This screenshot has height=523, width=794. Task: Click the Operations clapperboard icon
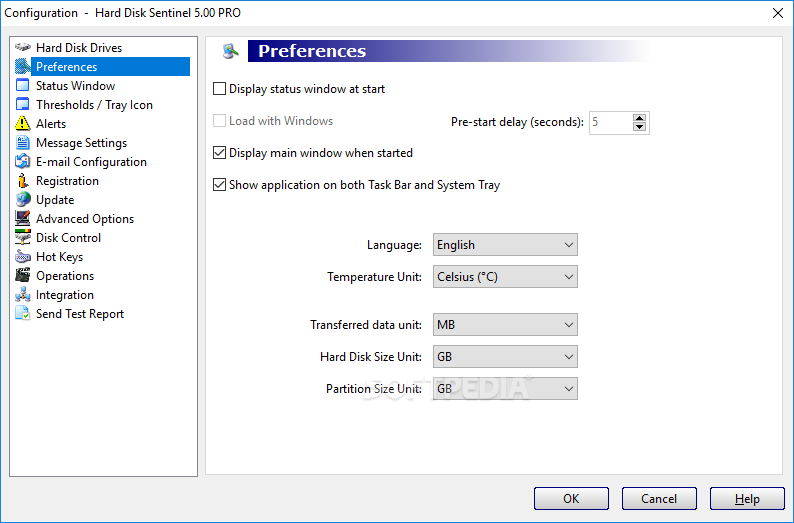(x=23, y=275)
